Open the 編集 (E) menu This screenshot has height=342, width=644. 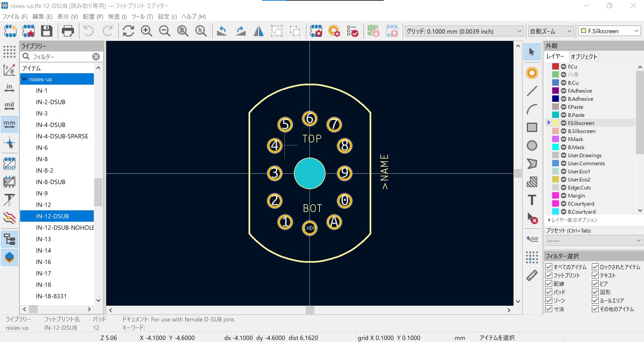(x=42, y=16)
